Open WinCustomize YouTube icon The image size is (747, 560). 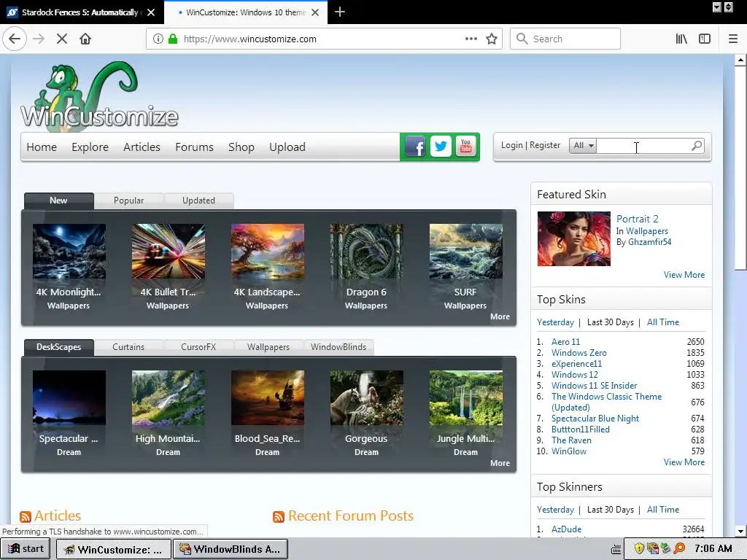point(465,147)
